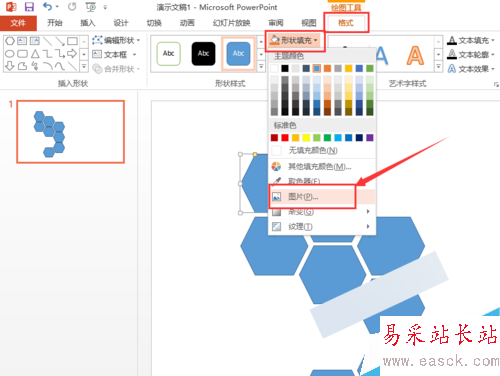Open Customize Quick Access Toolbar dropdown
Image resolution: width=500 pixels, height=376 pixels.
pyautogui.click(x=105, y=7)
